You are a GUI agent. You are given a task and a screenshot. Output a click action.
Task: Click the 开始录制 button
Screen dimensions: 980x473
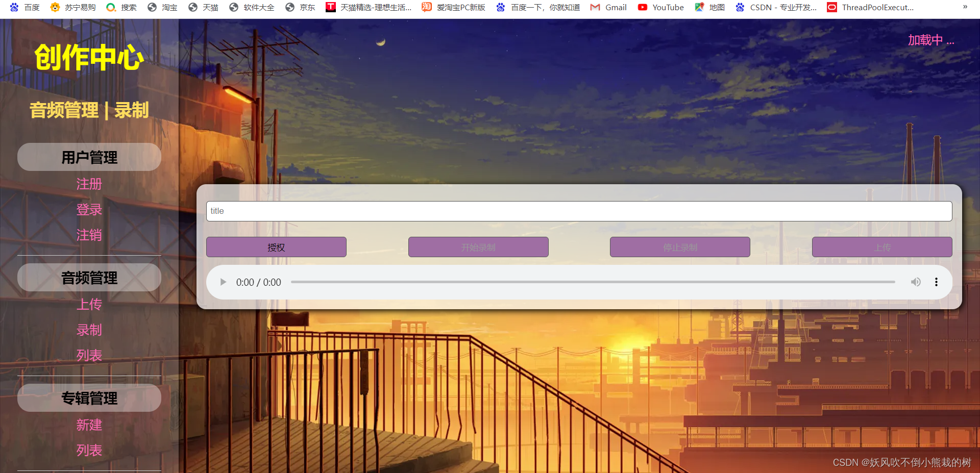(478, 247)
